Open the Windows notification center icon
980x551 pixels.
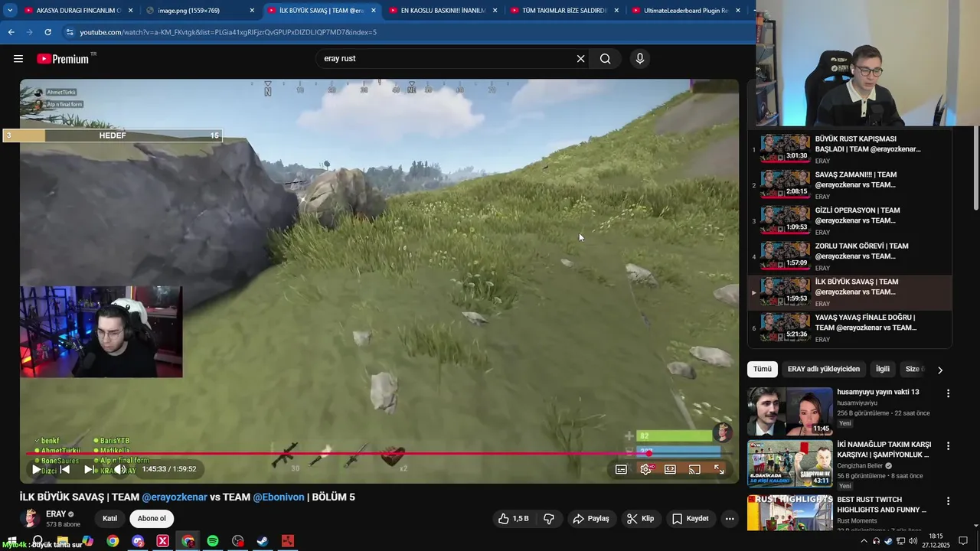click(x=963, y=541)
